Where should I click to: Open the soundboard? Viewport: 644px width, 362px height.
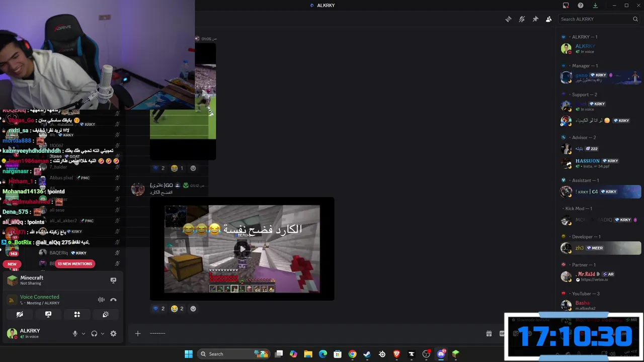pos(106,314)
